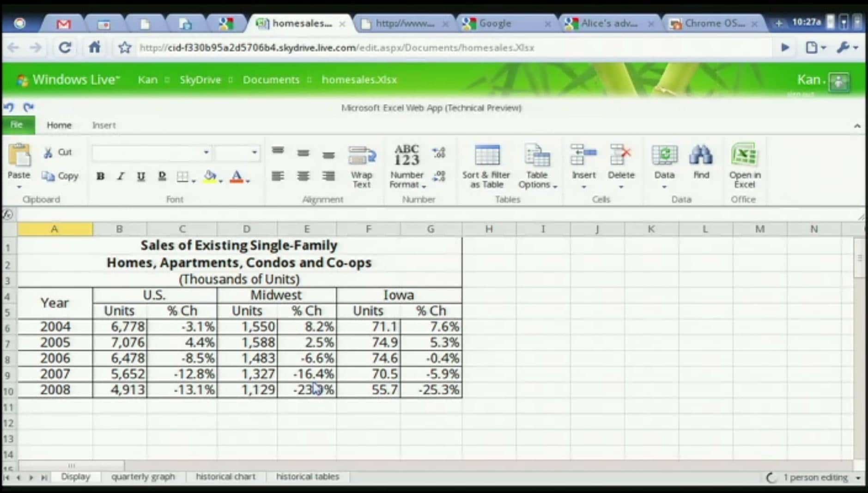This screenshot has width=868, height=493.
Task: Go to SkyDrive breadcrumb link
Action: (200, 80)
